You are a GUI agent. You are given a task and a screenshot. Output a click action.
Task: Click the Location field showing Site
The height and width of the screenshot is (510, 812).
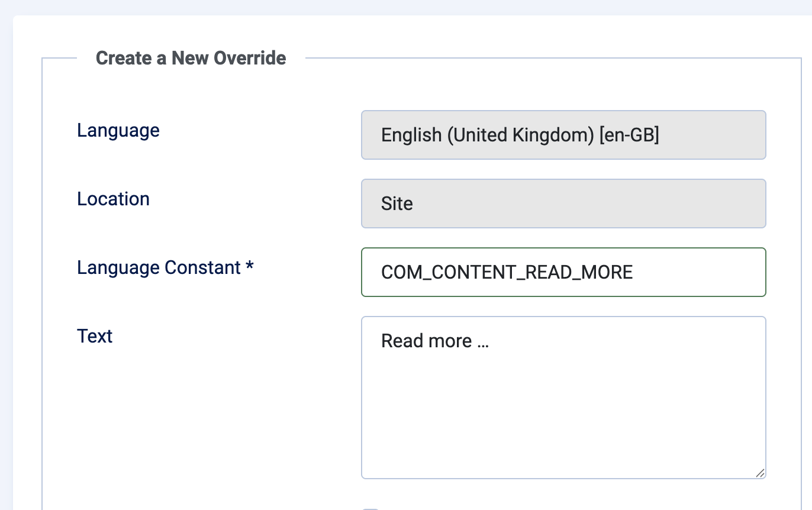pos(562,203)
